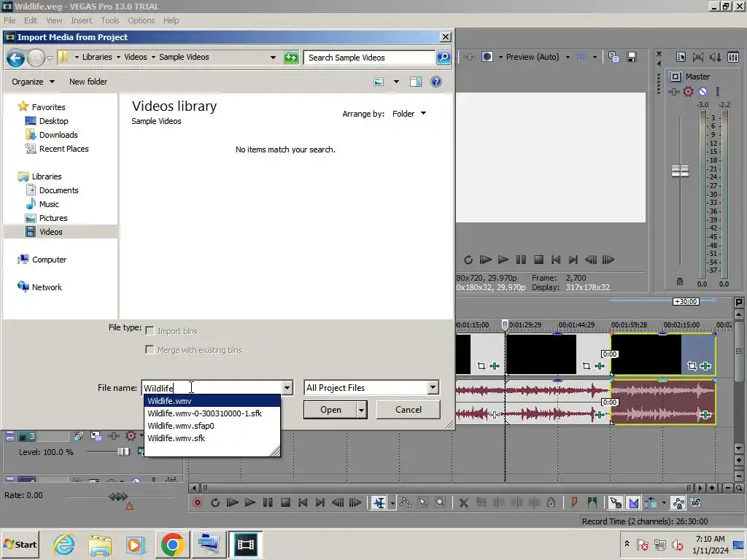Toggle Auto Ripple icon in timeline toolbar
This screenshot has width=747, height=560.
[x=651, y=502]
